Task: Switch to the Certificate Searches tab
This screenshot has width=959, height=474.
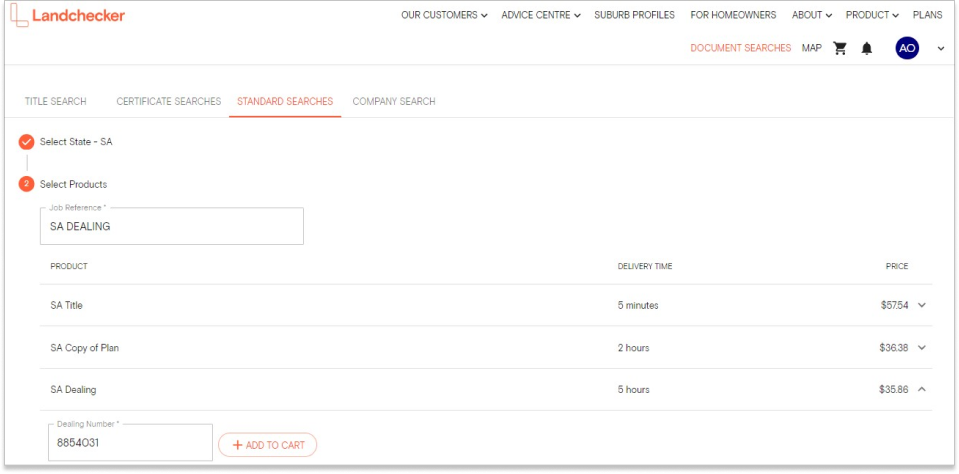Action: tap(169, 102)
